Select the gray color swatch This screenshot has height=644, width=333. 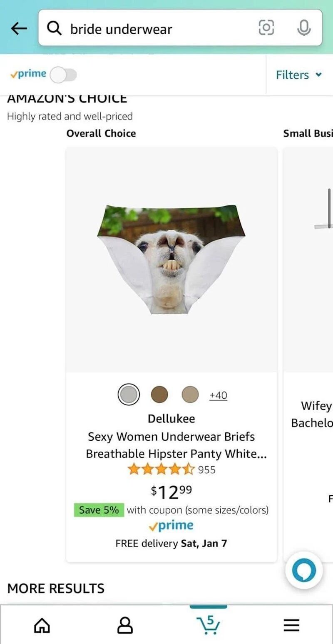pyautogui.click(x=129, y=394)
